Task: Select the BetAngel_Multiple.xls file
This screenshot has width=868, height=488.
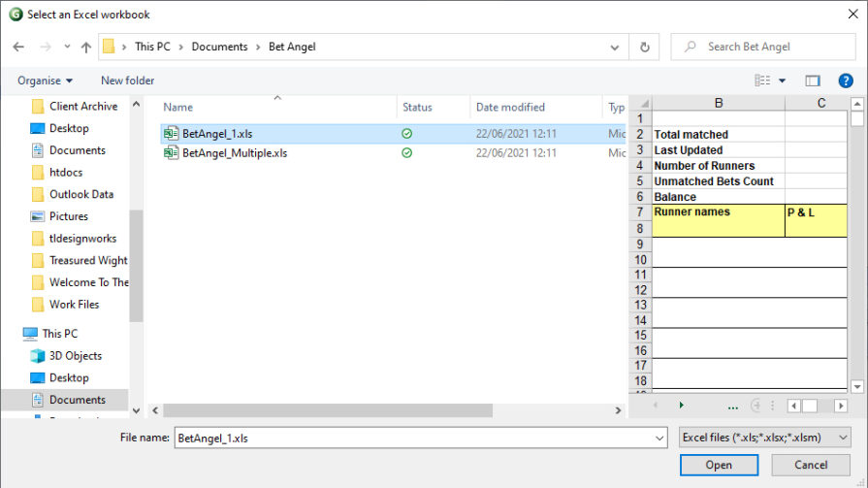Action: (235, 153)
